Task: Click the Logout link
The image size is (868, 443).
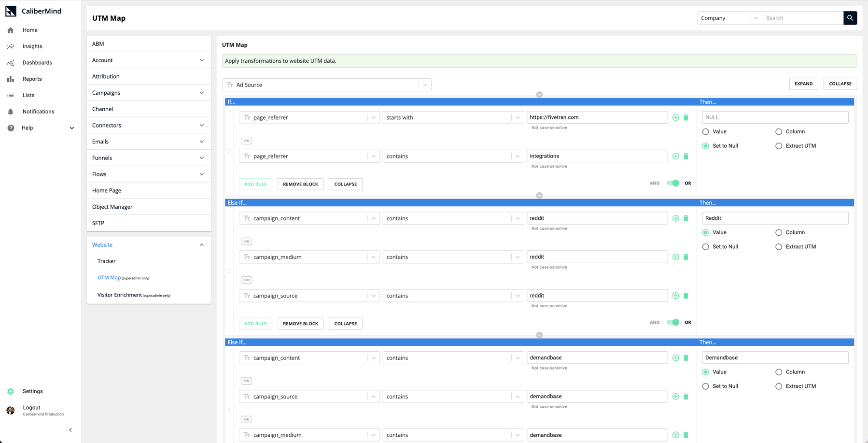Action: [x=31, y=408]
